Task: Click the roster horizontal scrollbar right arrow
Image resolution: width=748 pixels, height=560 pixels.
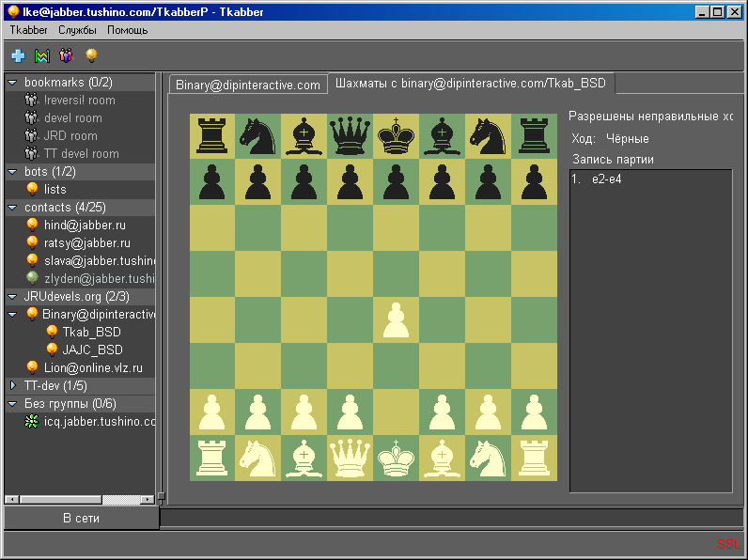Action: [x=148, y=499]
